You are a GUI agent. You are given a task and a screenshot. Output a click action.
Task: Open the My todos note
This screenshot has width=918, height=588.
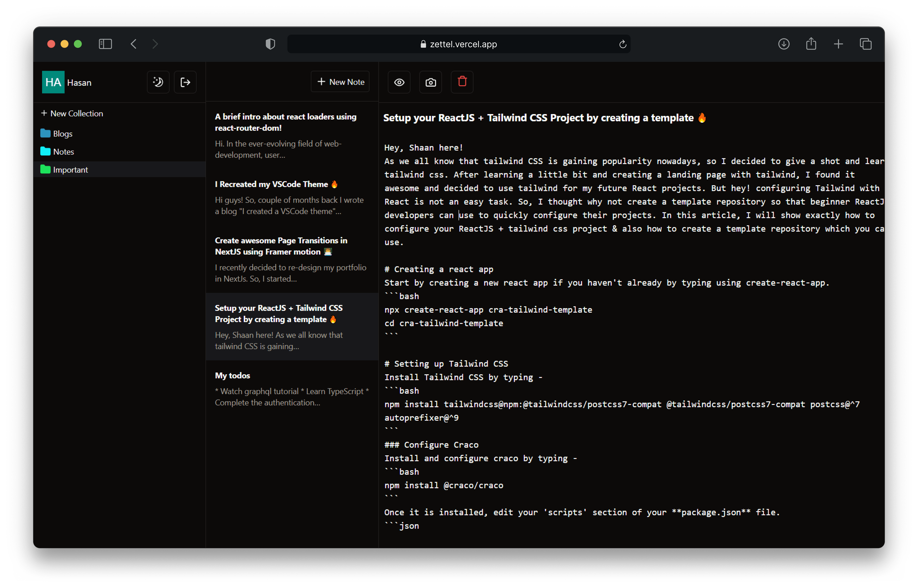tap(292, 389)
